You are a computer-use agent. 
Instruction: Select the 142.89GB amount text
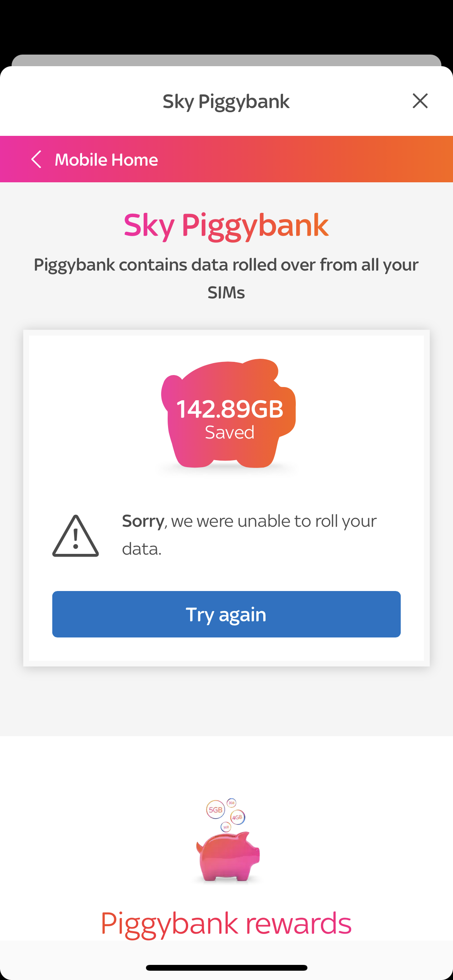click(230, 409)
